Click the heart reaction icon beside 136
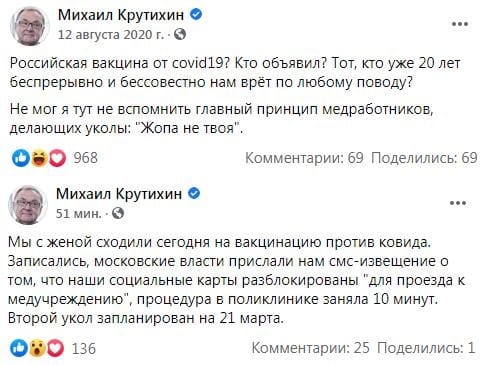 click(55, 348)
